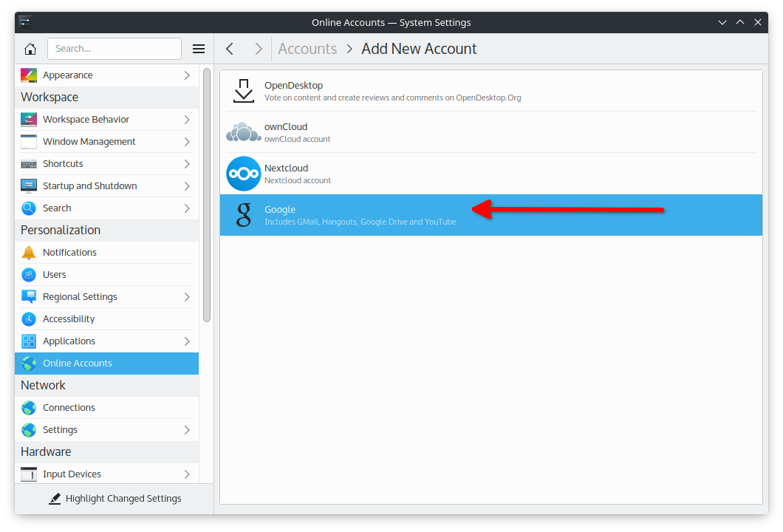Click the Search magnifier icon in the sidebar list
The image size is (783, 532).
point(29,208)
